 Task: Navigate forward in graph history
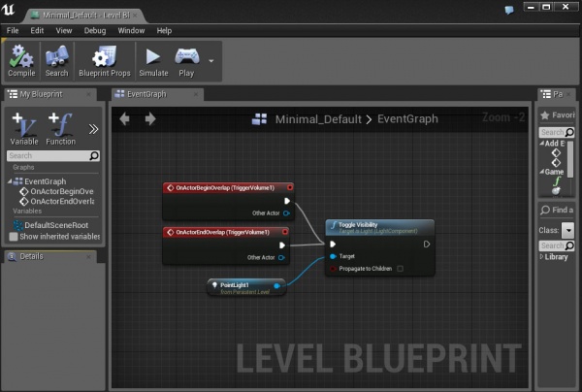pos(150,118)
